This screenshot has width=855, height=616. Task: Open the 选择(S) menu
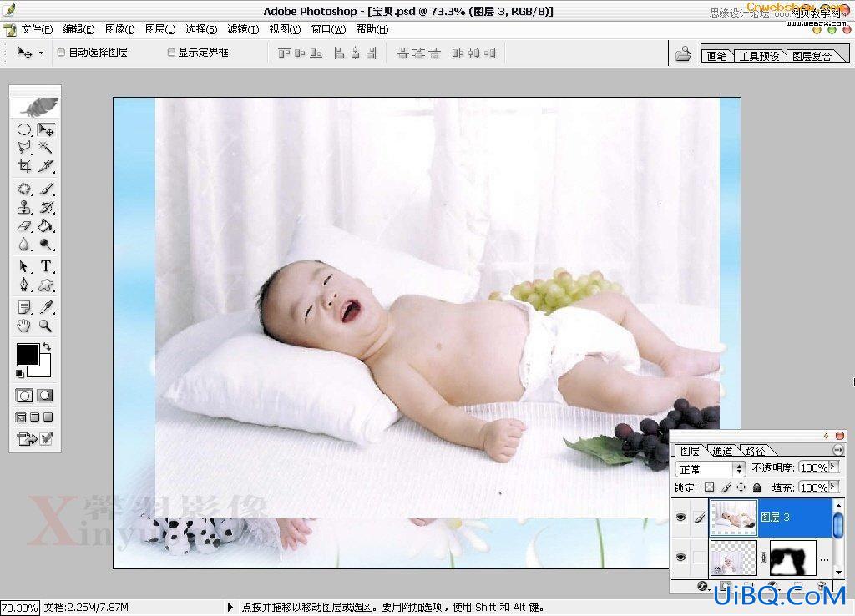pos(200,29)
